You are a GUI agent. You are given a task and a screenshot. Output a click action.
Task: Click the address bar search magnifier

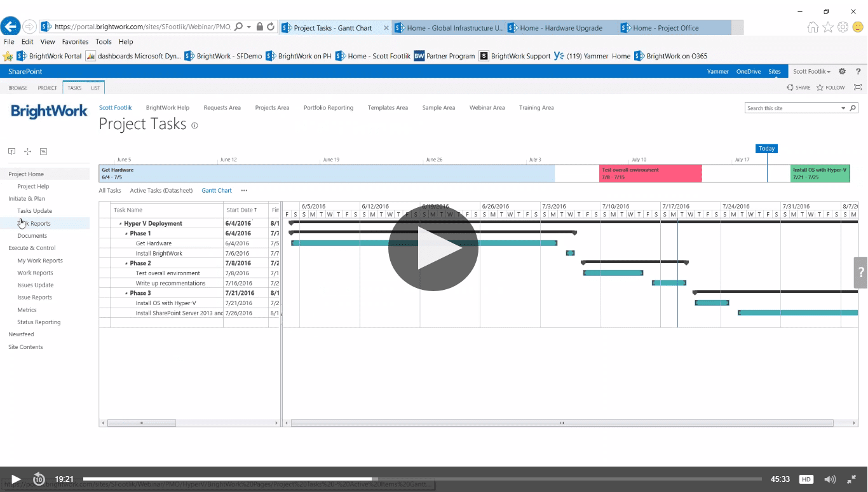click(x=238, y=27)
